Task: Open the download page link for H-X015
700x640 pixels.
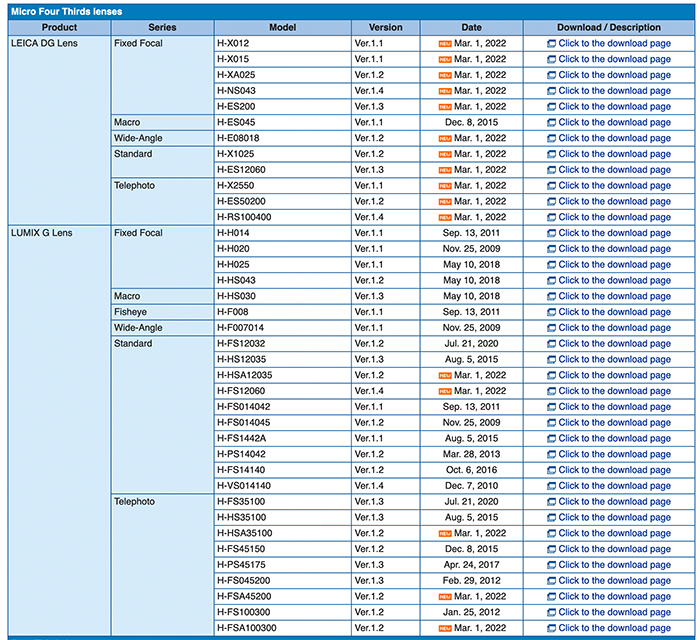Action: coord(614,60)
